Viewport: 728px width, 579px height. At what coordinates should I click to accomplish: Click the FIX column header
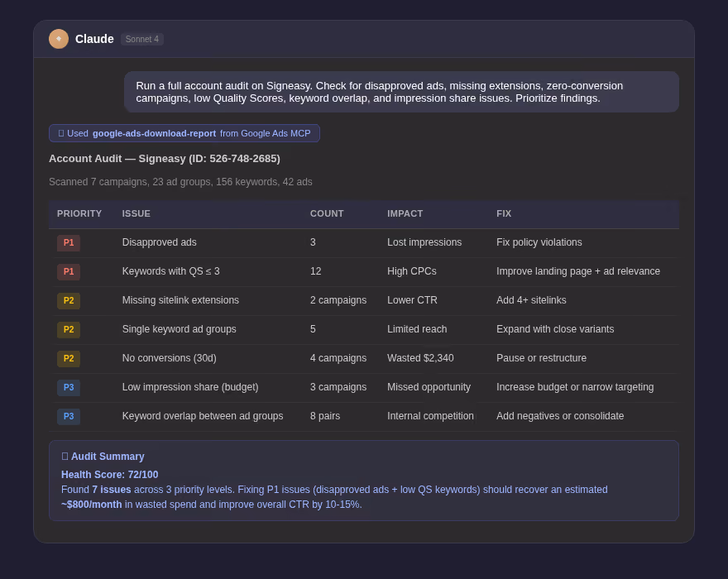(x=504, y=213)
